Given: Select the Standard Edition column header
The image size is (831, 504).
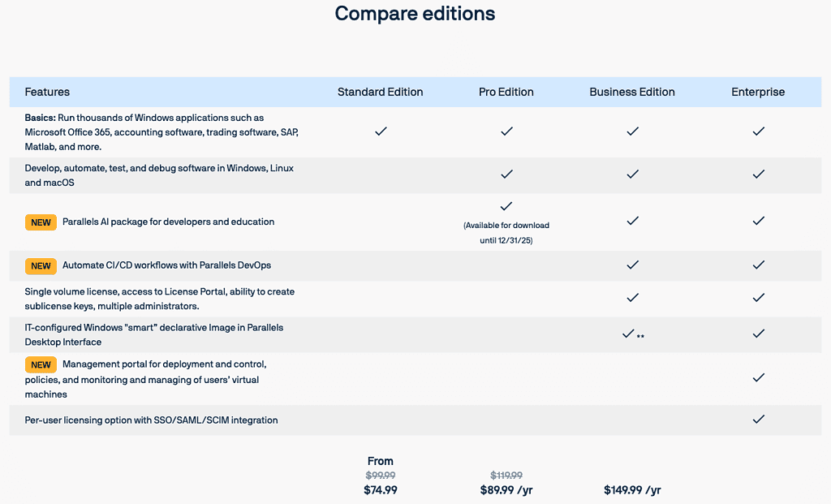Looking at the screenshot, I should [x=380, y=93].
